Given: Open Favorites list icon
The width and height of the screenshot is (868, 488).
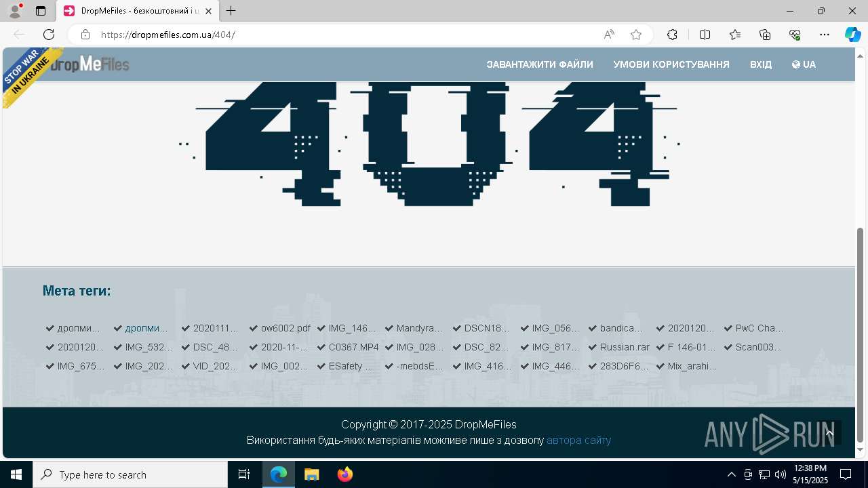Looking at the screenshot, I should 735,35.
